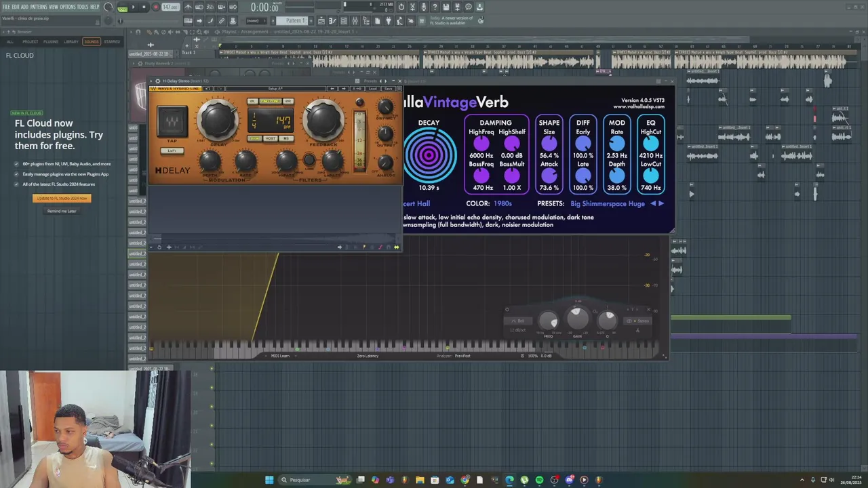
Task: Click the EQ HighCut knob in ValhallaVintageVerb
Action: (650, 144)
